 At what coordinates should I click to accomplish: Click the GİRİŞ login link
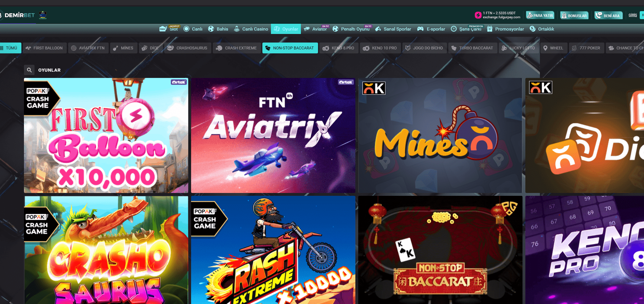point(633,15)
